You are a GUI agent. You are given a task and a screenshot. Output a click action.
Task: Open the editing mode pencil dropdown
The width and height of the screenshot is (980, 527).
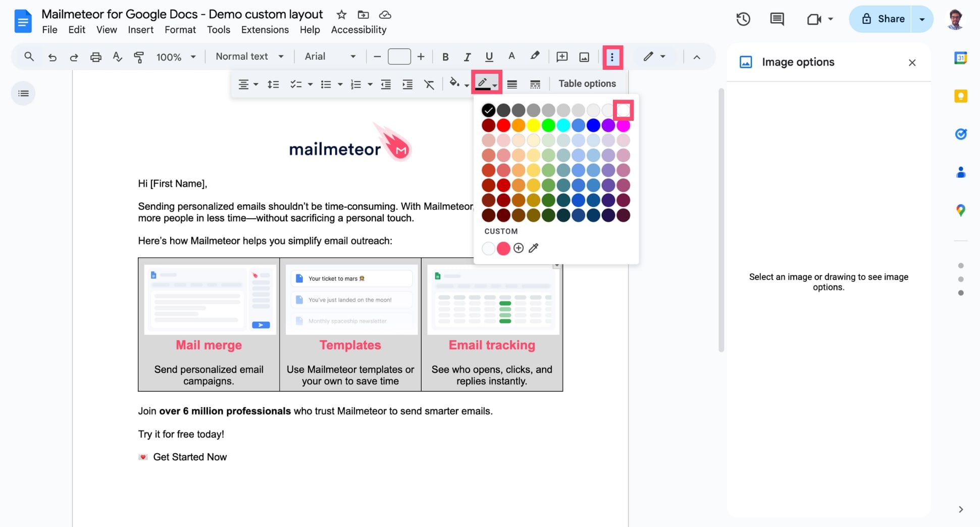click(x=654, y=57)
